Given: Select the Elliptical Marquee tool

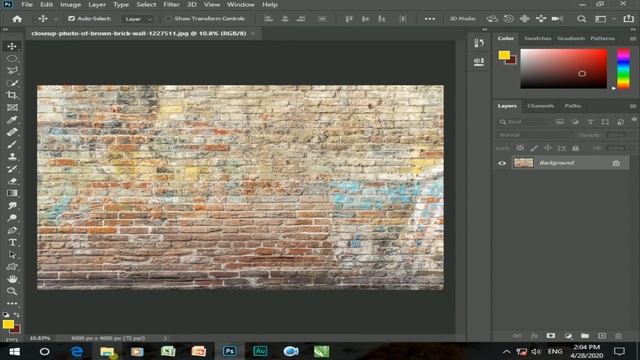Looking at the screenshot, I should (12, 58).
